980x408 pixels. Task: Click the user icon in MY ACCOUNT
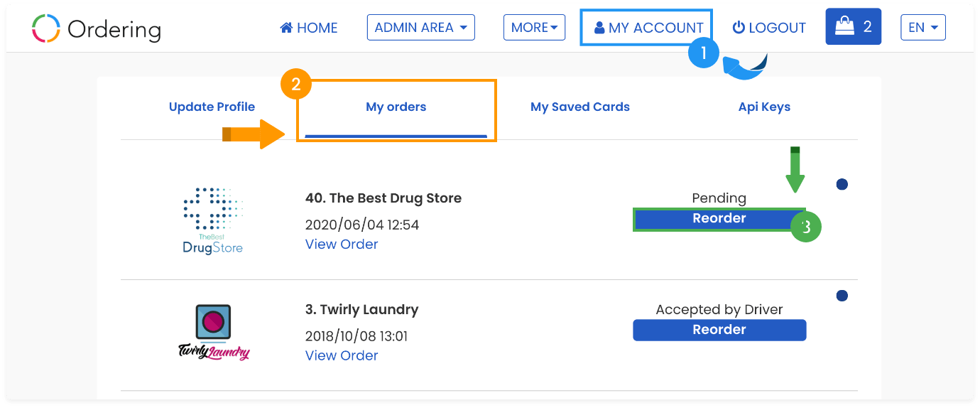click(x=599, y=28)
